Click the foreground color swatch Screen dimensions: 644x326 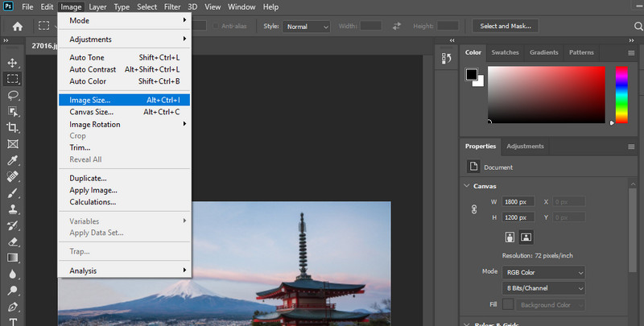[x=473, y=75]
